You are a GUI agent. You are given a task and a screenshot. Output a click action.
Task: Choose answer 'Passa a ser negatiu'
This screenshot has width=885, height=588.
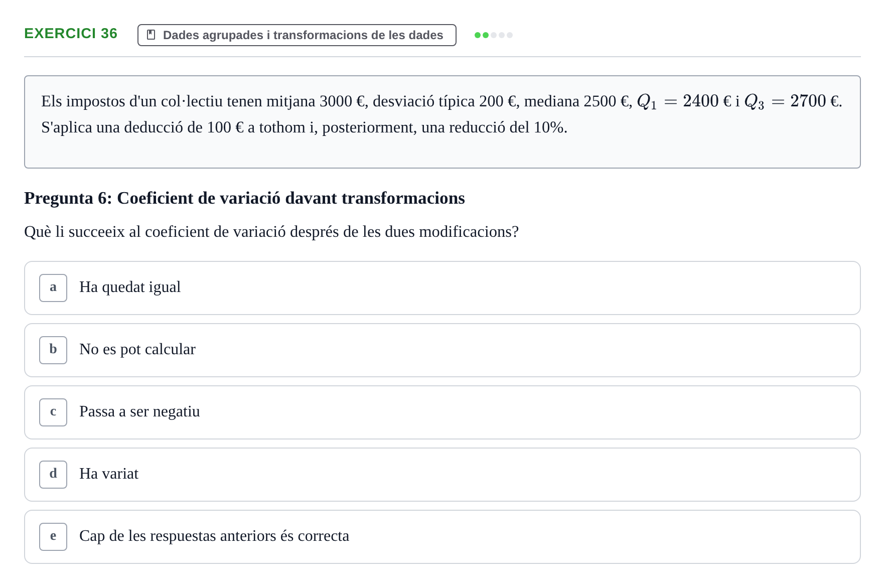pyautogui.click(x=442, y=412)
